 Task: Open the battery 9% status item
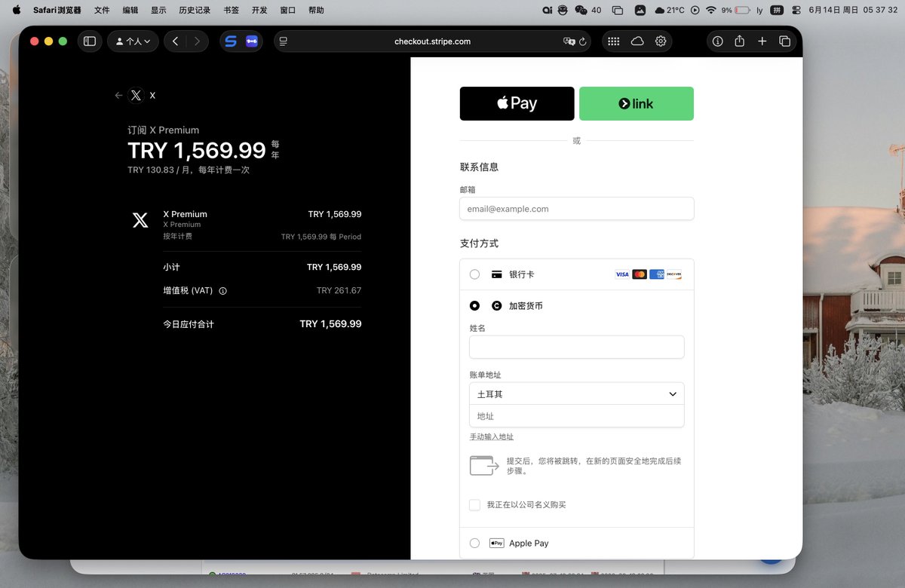[735, 11]
